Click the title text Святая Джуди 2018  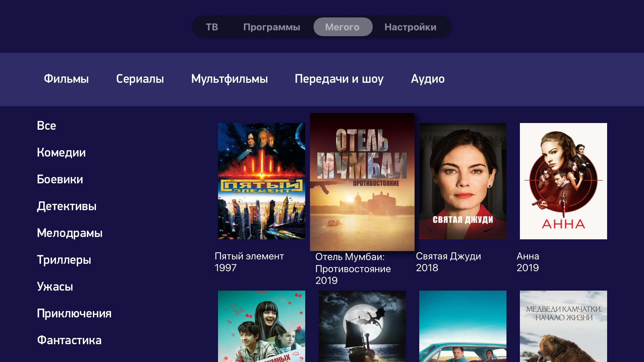(448, 262)
